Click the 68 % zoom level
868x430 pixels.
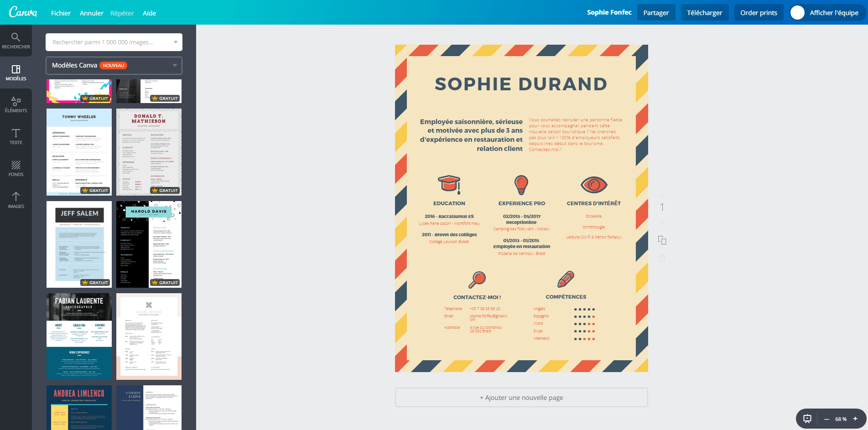(841, 419)
